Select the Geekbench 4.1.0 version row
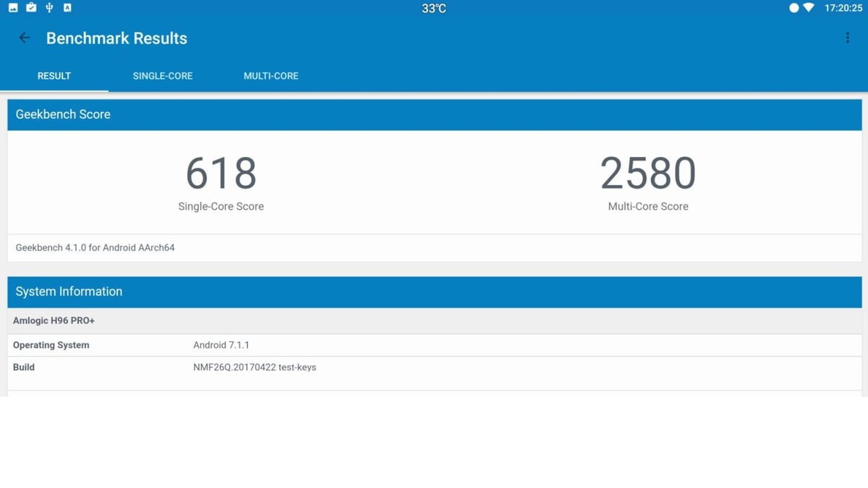868x488 pixels. [x=93, y=247]
